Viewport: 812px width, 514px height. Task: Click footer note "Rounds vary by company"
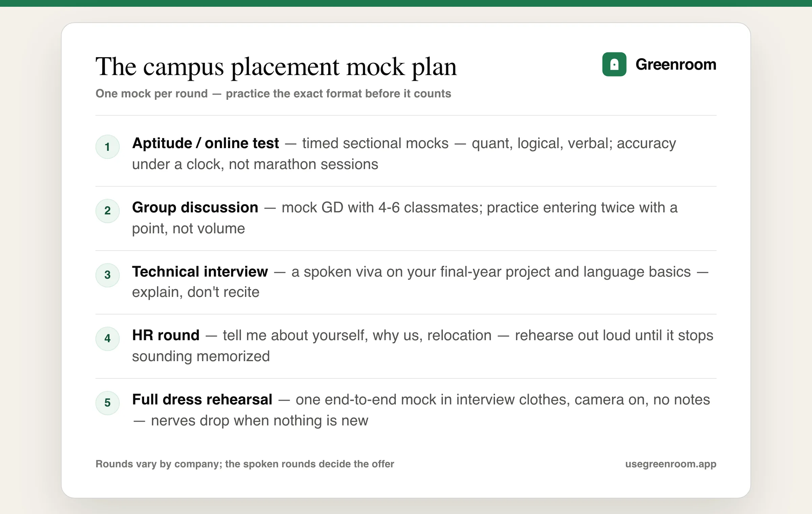(x=159, y=464)
